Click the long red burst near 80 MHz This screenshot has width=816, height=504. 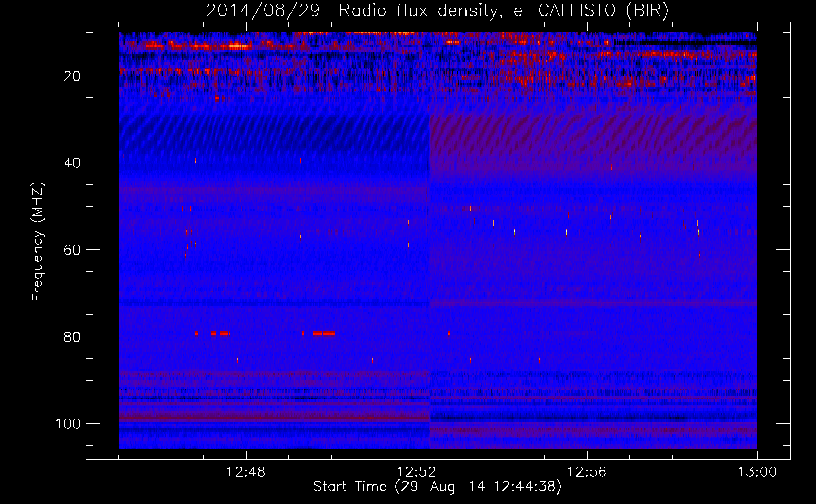click(323, 333)
